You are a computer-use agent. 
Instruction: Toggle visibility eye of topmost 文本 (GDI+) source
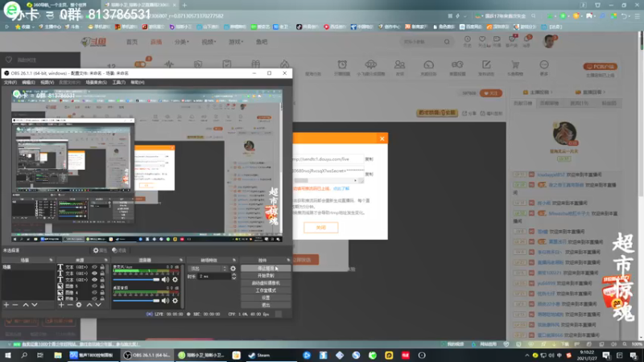(x=94, y=267)
